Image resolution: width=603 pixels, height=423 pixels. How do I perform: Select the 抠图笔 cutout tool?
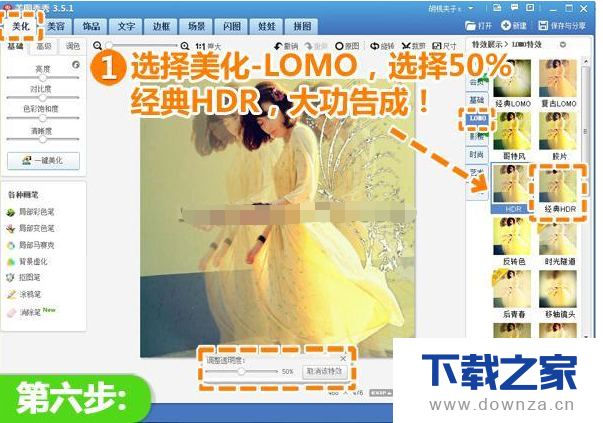(24, 278)
